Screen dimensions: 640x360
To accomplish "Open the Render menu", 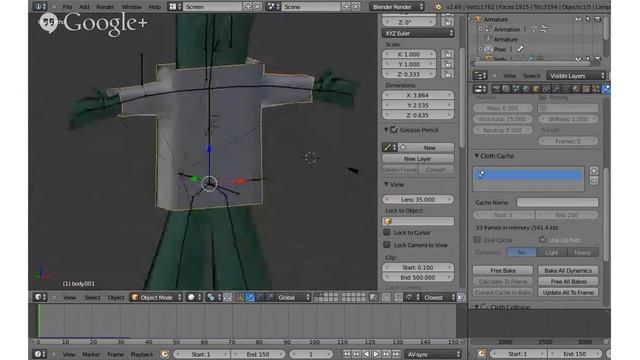I will point(105,7).
